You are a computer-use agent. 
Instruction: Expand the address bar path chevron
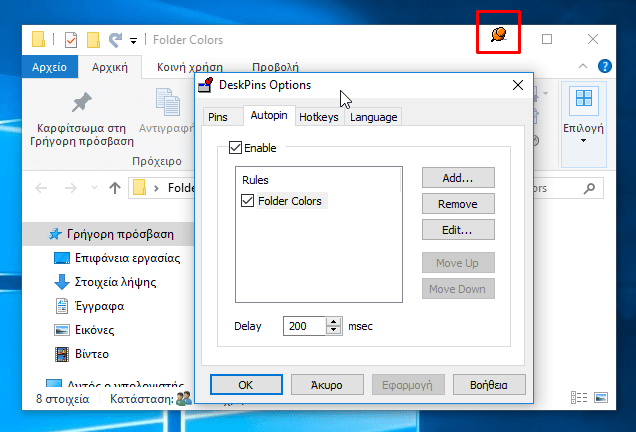(x=156, y=188)
